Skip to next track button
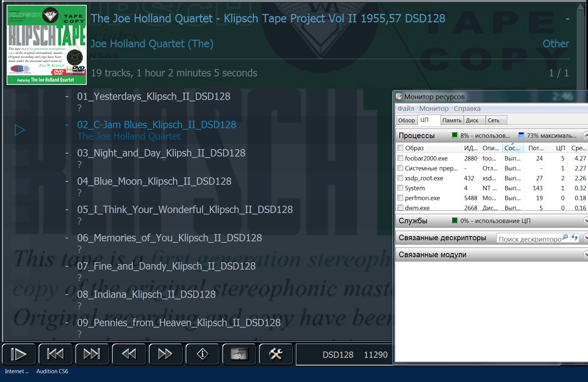Image resolution: width=588 pixels, height=382 pixels. [x=92, y=354]
